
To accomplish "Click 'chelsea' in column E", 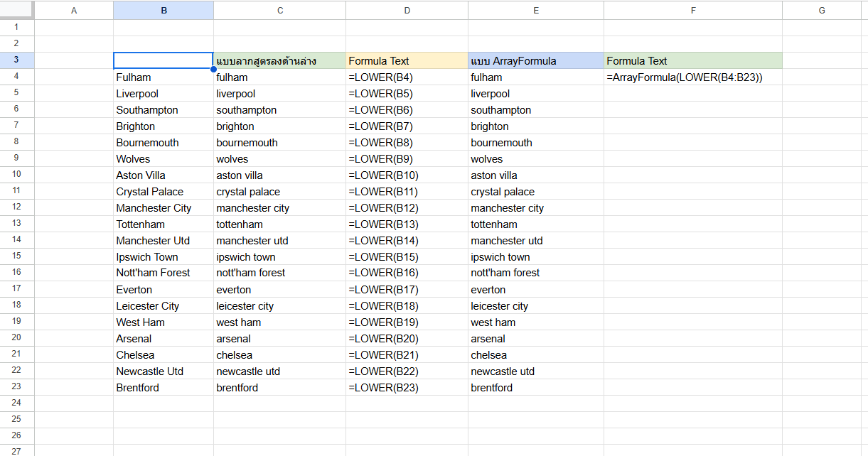I will [536, 354].
